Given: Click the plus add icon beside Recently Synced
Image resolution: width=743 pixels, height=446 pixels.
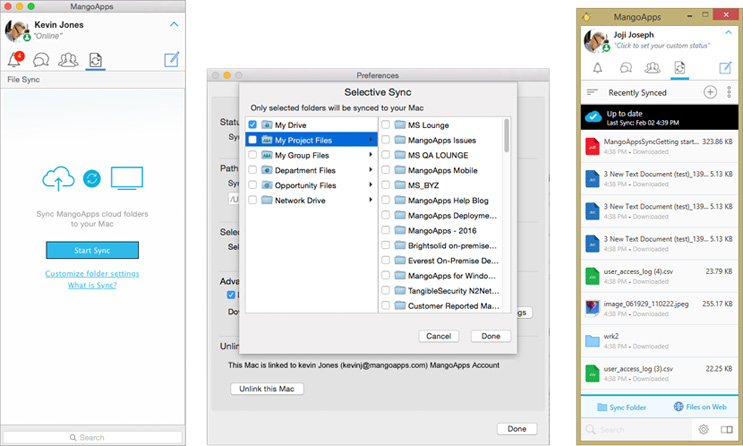Looking at the screenshot, I should [710, 92].
